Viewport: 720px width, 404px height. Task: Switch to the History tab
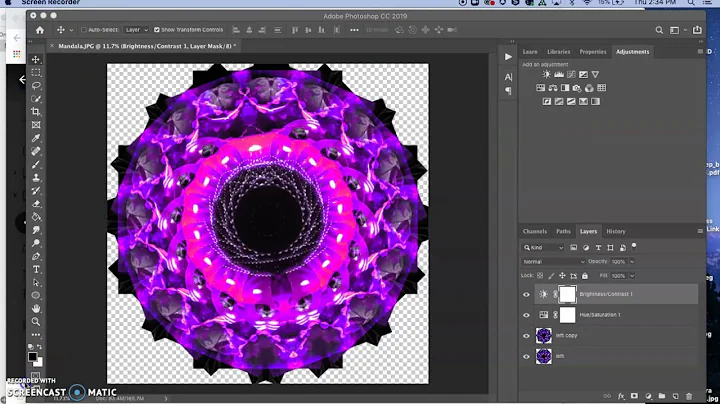(616, 231)
